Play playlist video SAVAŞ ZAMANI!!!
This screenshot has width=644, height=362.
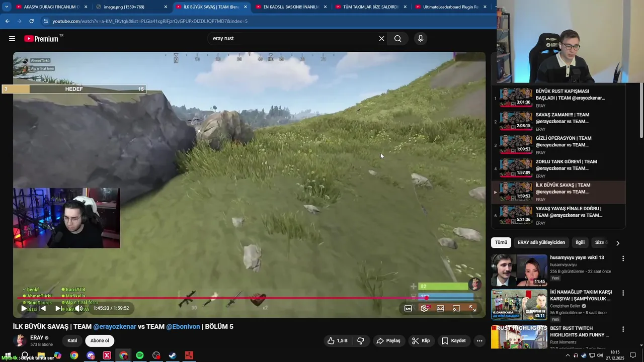(558, 122)
